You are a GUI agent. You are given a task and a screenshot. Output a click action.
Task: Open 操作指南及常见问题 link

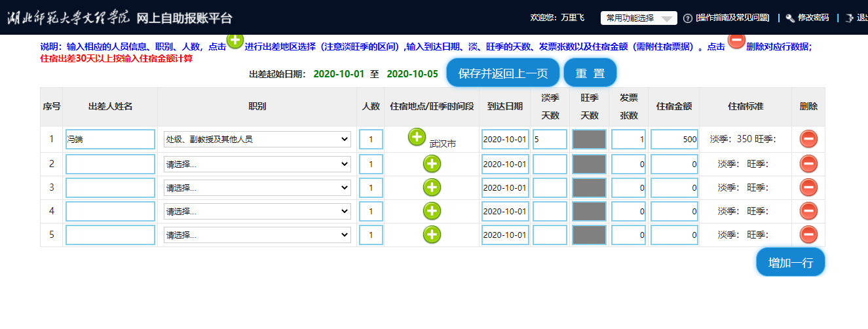click(x=732, y=18)
